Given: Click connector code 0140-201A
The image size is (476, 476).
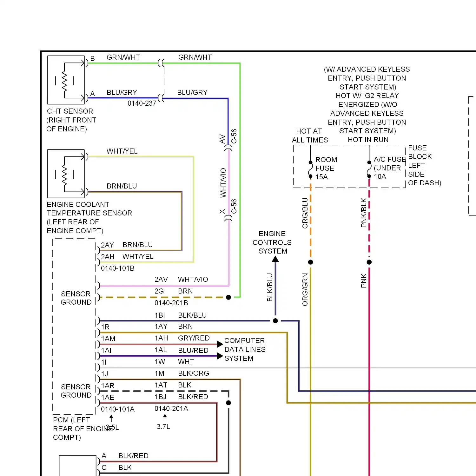Looking at the screenshot, I should coord(171,409).
